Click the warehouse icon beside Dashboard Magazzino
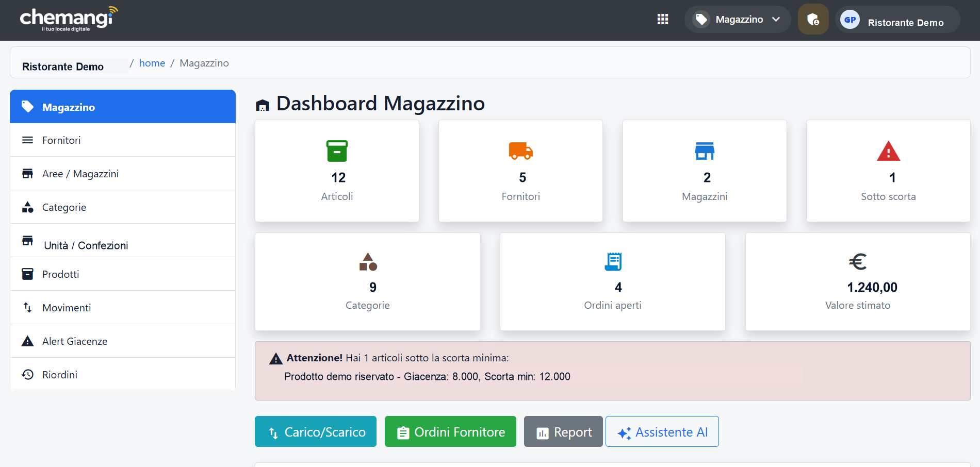980x467 pixels. [263, 105]
